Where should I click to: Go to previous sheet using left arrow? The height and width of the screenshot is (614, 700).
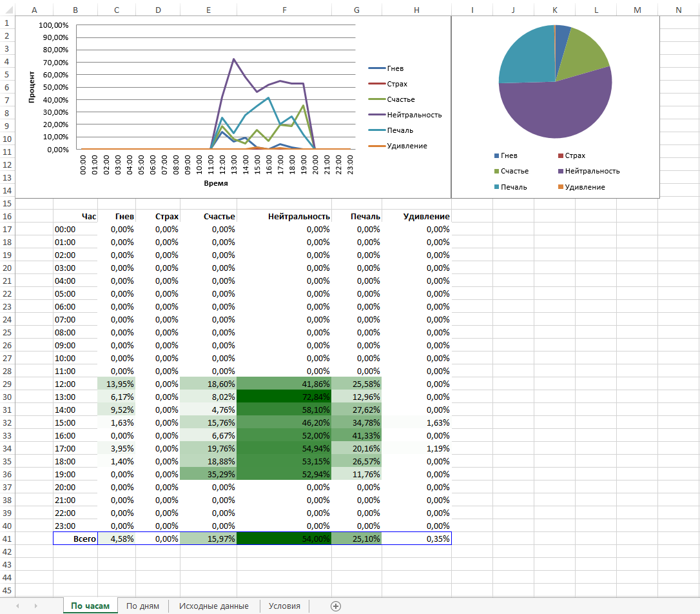tap(18, 606)
